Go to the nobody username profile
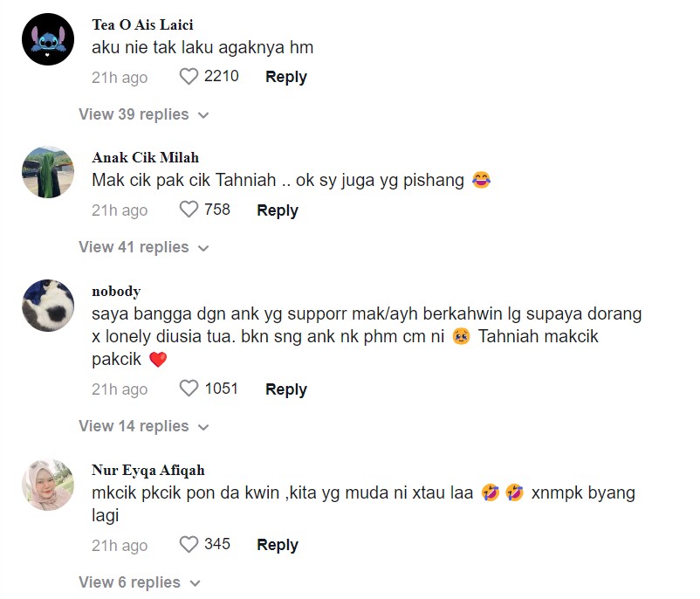The width and height of the screenshot is (700, 599). click(x=116, y=291)
